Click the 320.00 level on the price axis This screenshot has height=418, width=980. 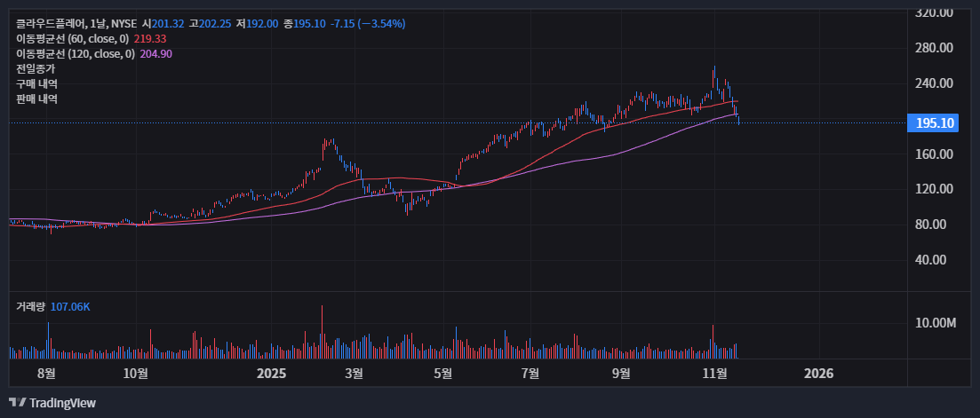[x=934, y=12]
